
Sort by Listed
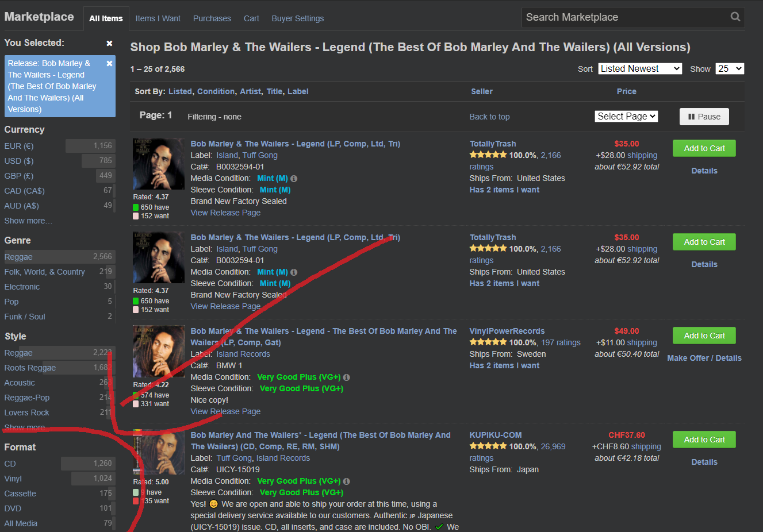point(180,91)
